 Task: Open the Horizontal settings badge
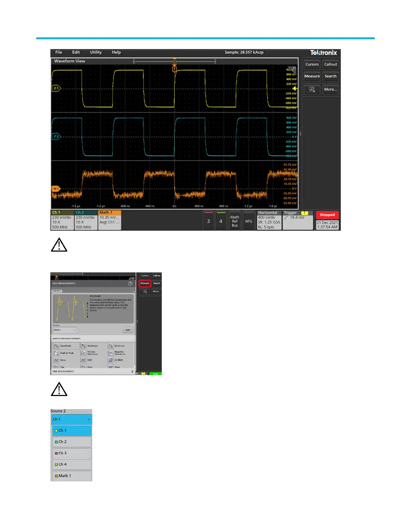click(x=269, y=220)
